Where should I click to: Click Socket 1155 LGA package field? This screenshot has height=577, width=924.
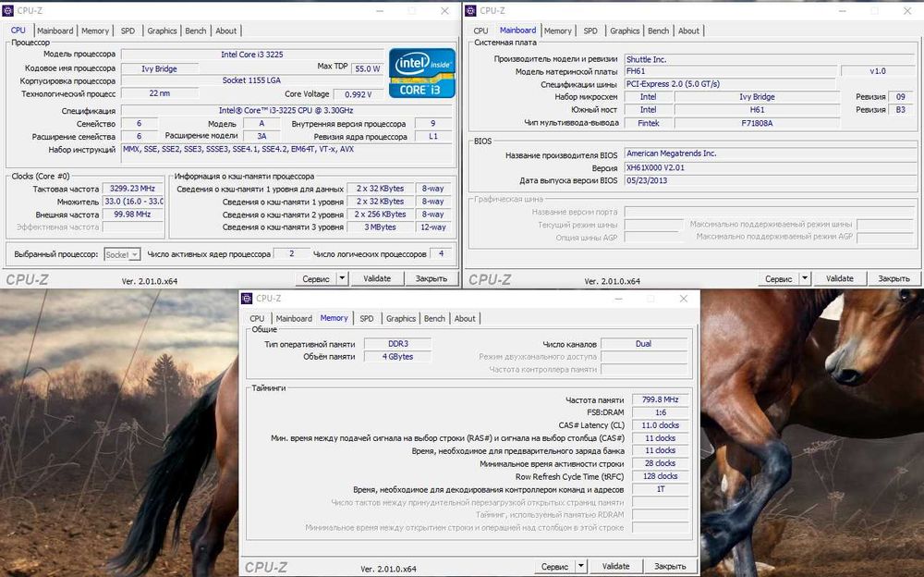point(252,80)
